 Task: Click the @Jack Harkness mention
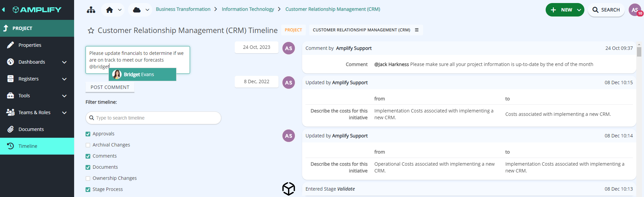[x=392, y=64]
